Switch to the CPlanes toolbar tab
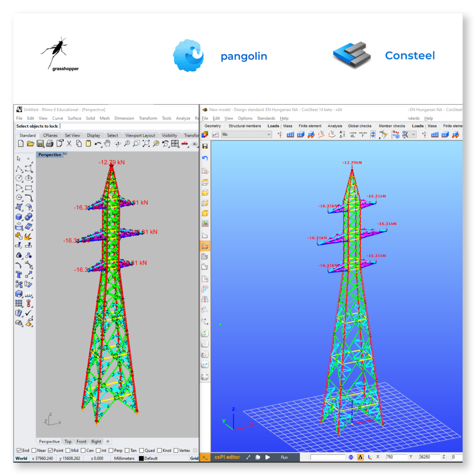 [50, 135]
